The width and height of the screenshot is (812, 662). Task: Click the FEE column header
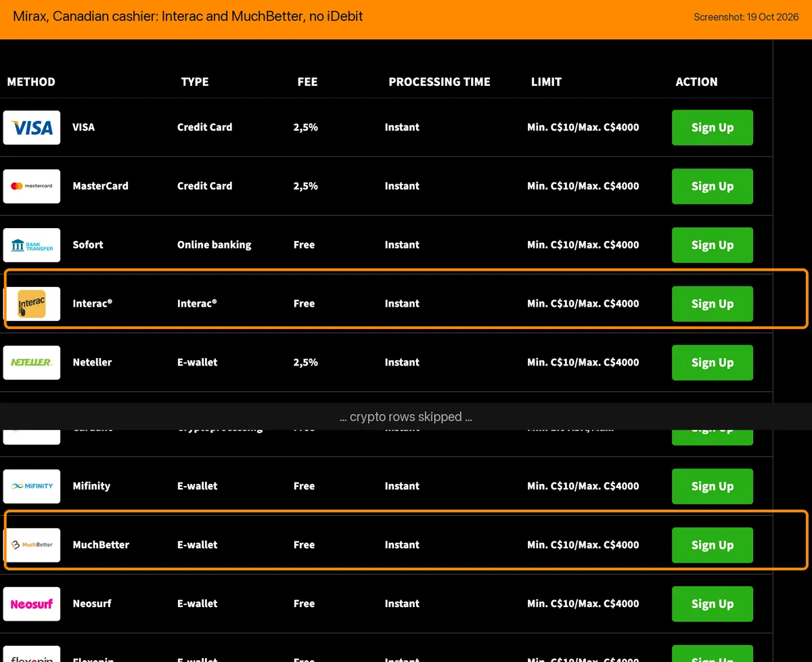307,82
